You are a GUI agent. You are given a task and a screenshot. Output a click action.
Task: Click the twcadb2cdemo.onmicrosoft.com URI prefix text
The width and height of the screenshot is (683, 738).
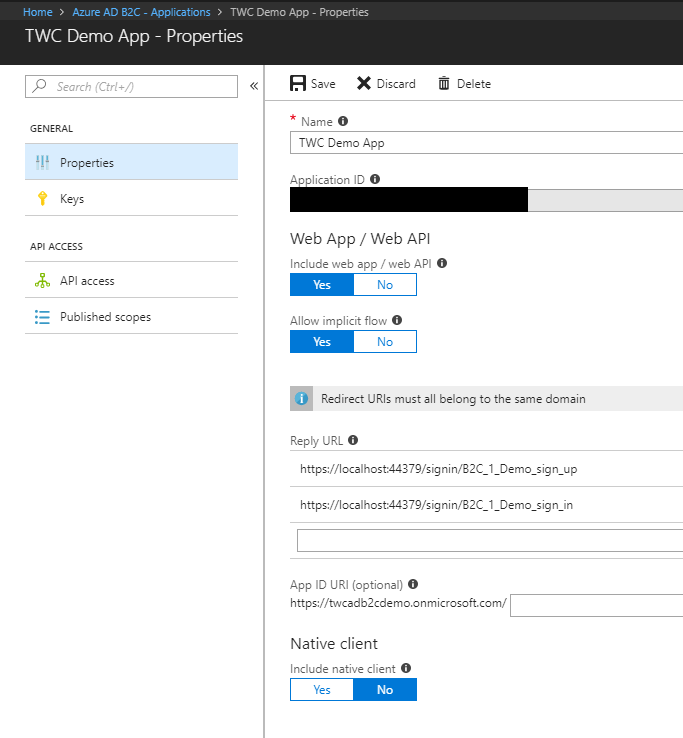[398, 603]
